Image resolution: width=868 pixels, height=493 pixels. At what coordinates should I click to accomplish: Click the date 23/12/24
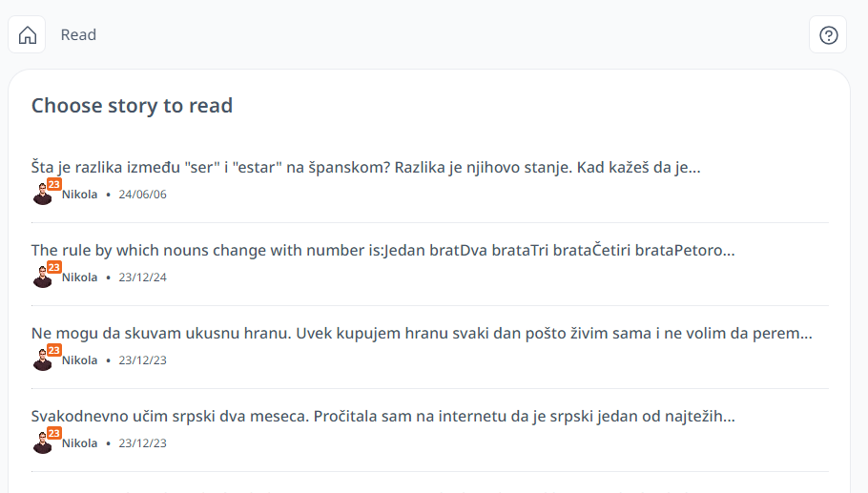(x=142, y=277)
